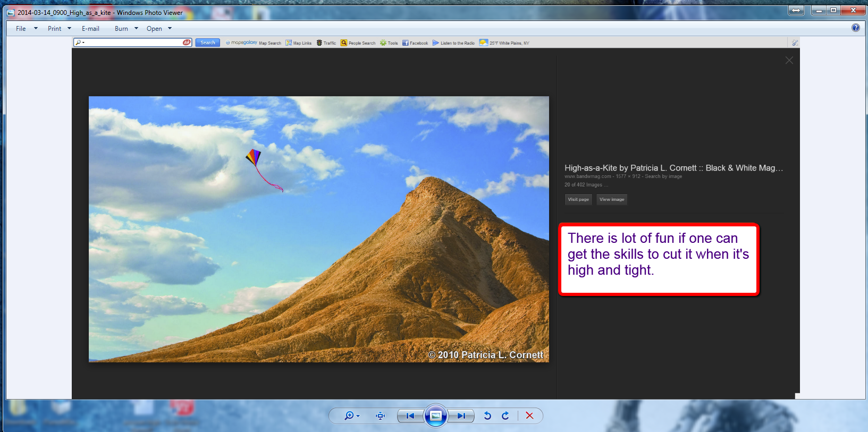Click the Search by image link
The height and width of the screenshot is (432, 868).
(x=663, y=176)
